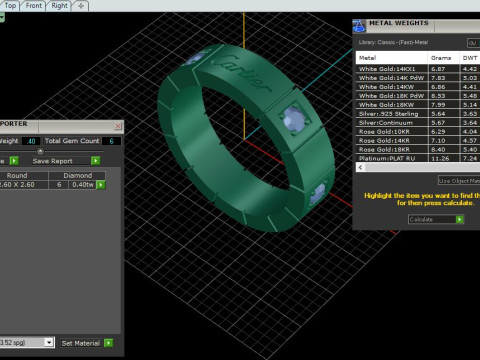
Task: Adjust the Gem Reporter slider handle
Action: click(40, 151)
